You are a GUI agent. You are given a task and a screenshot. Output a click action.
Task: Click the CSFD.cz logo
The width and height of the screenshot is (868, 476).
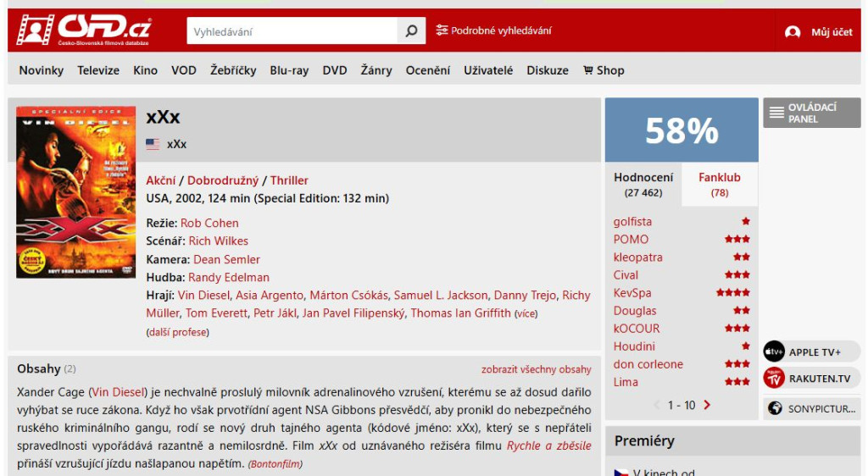(x=84, y=30)
